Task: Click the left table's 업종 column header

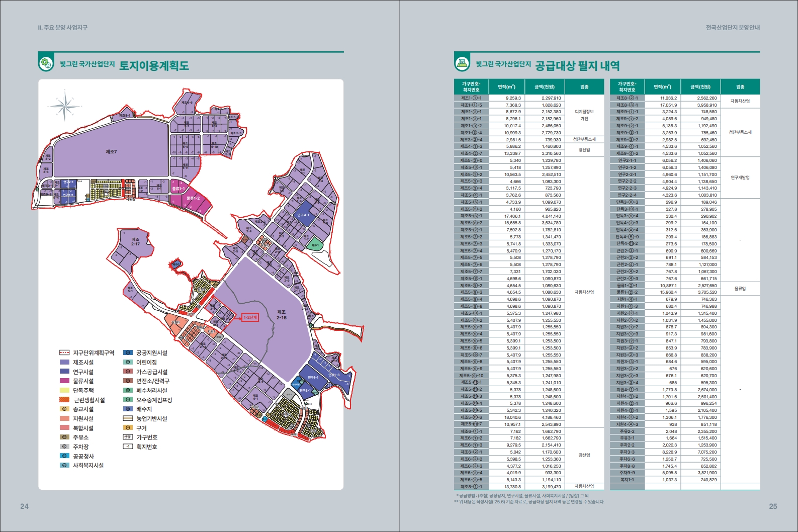Action: [x=584, y=86]
